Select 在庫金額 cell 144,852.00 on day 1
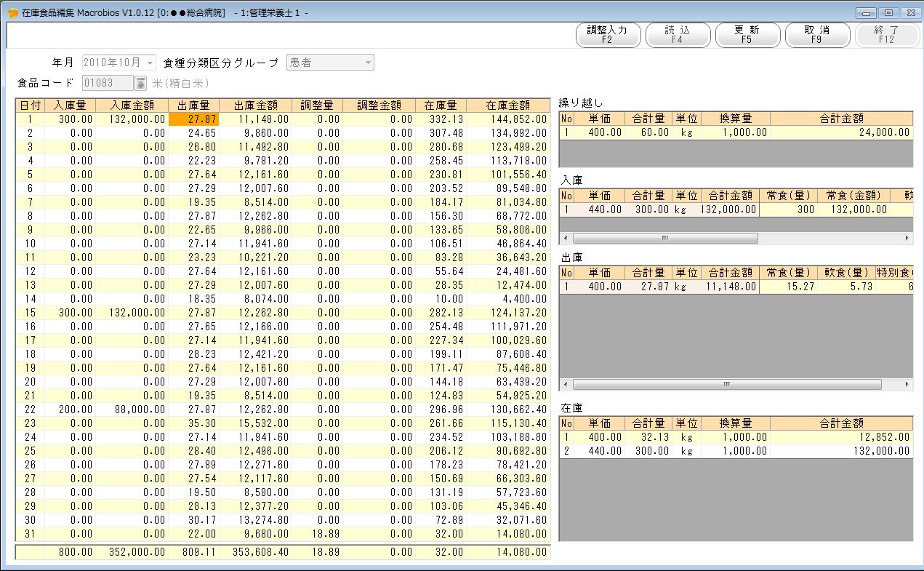 pos(508,119)
